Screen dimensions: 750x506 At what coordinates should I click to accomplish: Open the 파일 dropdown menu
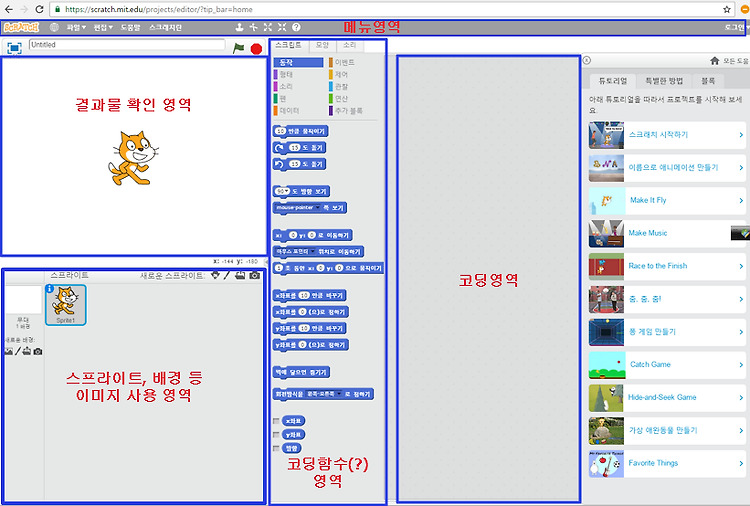click(76, 27)
